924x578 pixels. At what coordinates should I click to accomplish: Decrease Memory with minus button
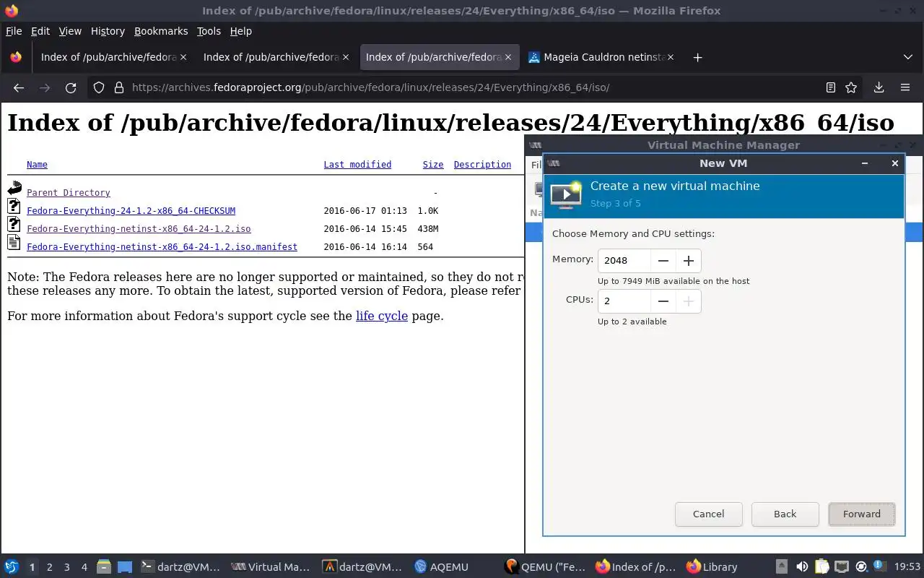click(x=663, y=261)
